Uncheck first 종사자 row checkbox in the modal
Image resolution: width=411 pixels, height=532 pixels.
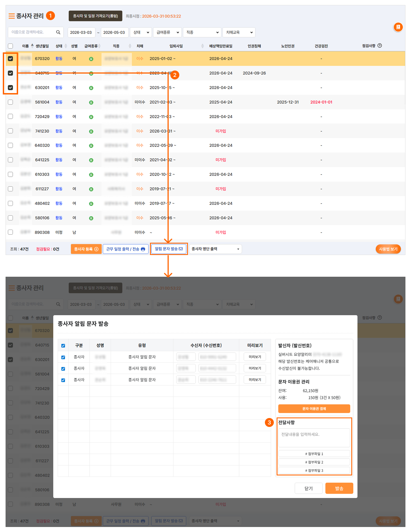(63, 357)
